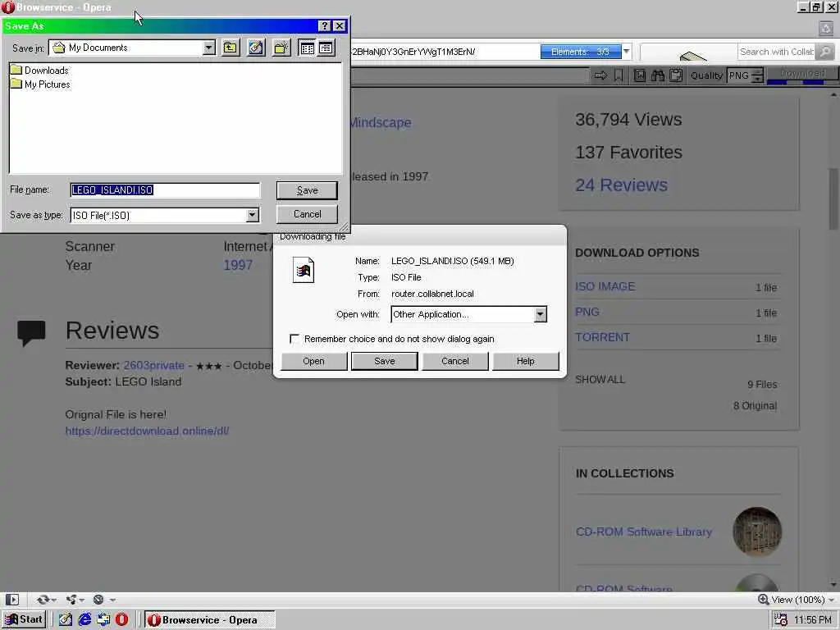Open the Opera sync status bar icon

point(46,600)
